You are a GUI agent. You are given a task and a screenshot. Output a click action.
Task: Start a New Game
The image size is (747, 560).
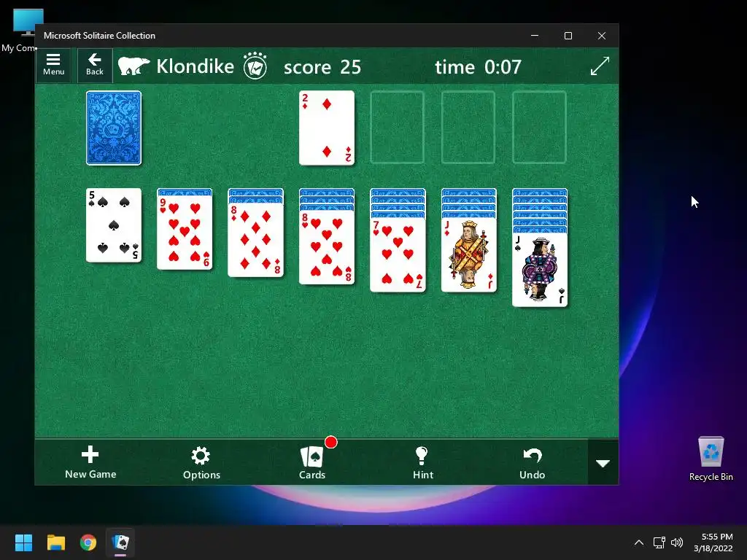pos(90,462)
